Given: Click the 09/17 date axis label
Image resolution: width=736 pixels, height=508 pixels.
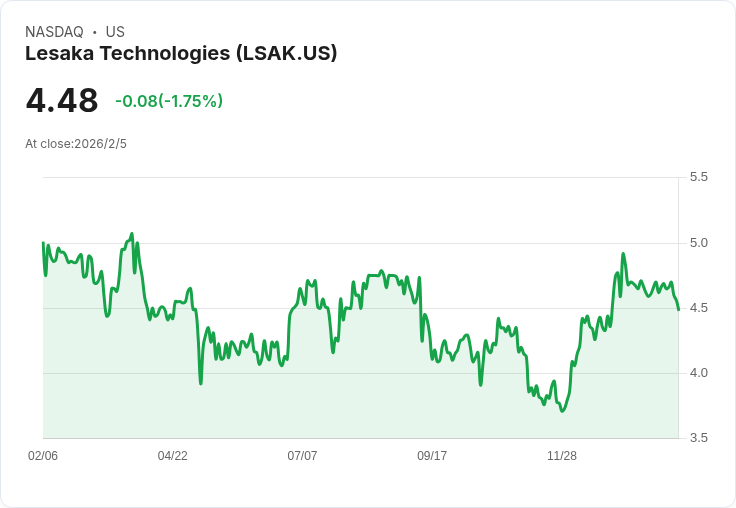Looking at the screenshot, I should 432,456.
